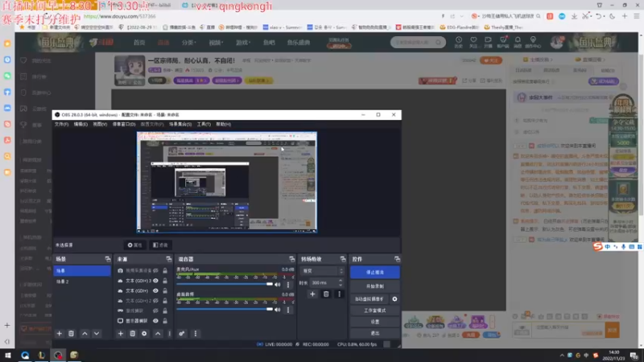Delete scene transition with trash icon
The image size is (644, 362).
coord(326,294)
